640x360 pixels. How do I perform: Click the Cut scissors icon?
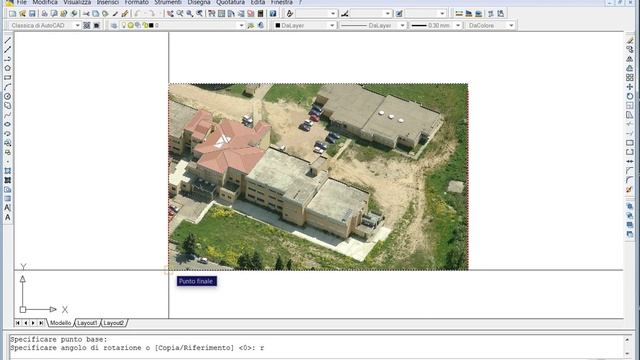tap(86, 13)
